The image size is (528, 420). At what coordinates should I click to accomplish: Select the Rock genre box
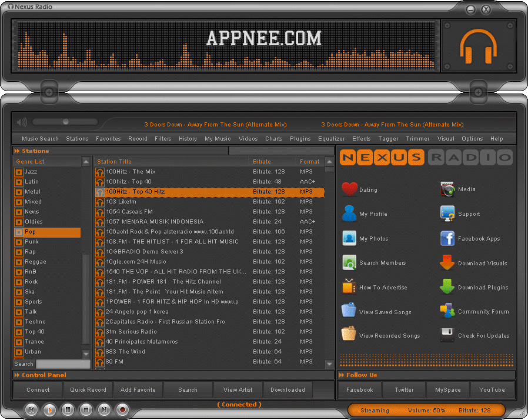[18, 282]
